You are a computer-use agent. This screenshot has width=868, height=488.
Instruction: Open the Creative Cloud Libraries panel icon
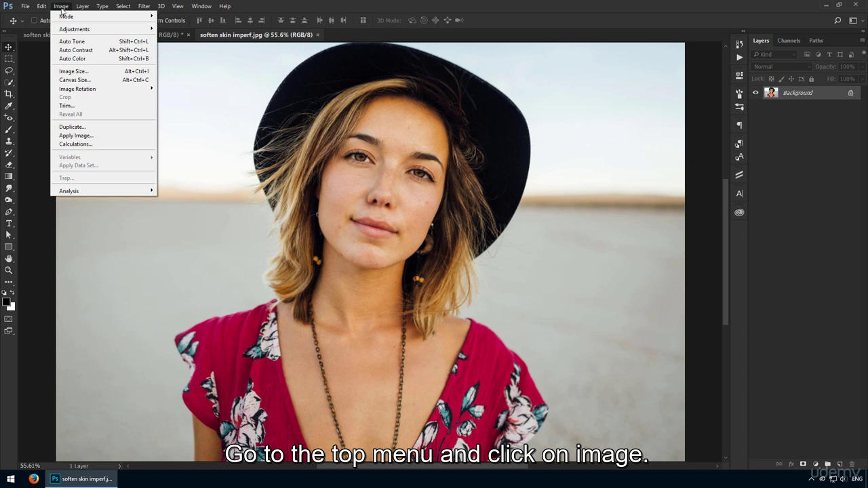point(739,212)
